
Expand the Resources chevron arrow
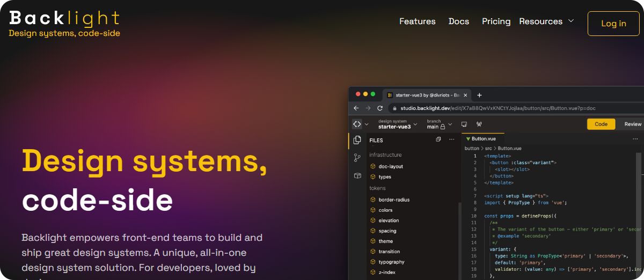tap(571, 21)
